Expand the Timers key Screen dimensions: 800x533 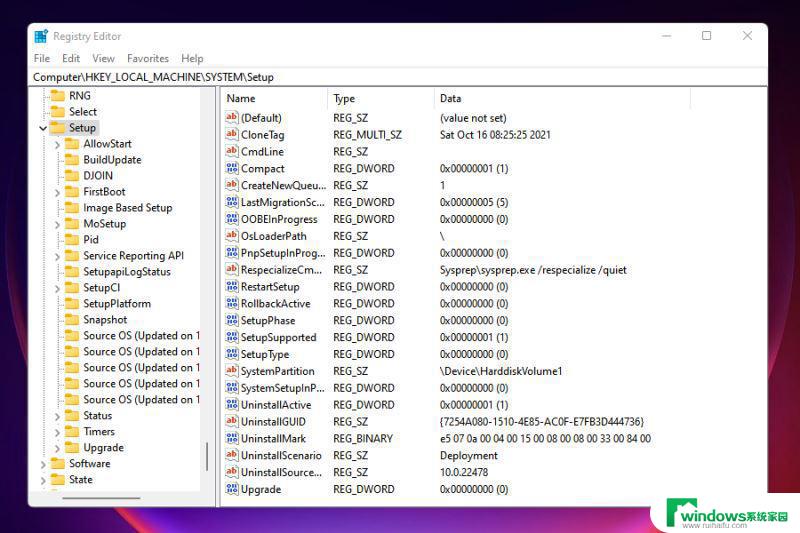(57, 433)
